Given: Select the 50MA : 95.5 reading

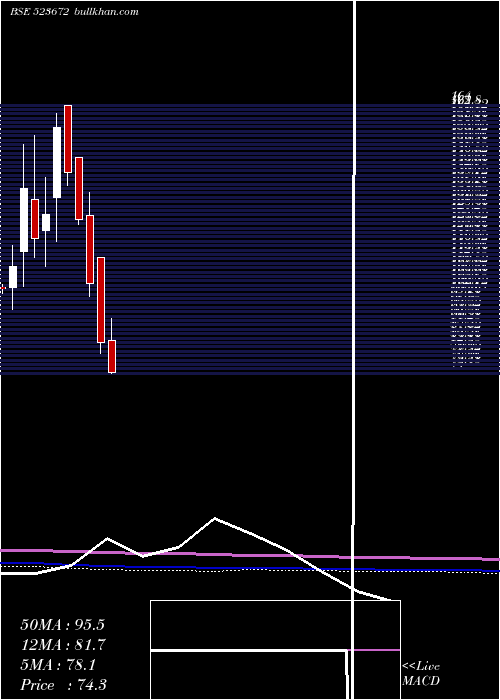Looking at the screenshot, I should [x=62, y=625].
